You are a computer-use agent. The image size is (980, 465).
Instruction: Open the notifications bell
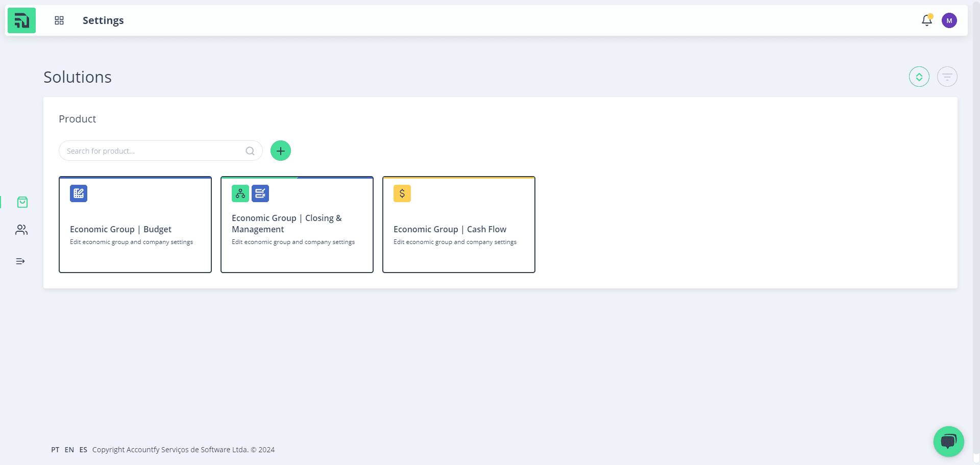click(x=927, y=20)
